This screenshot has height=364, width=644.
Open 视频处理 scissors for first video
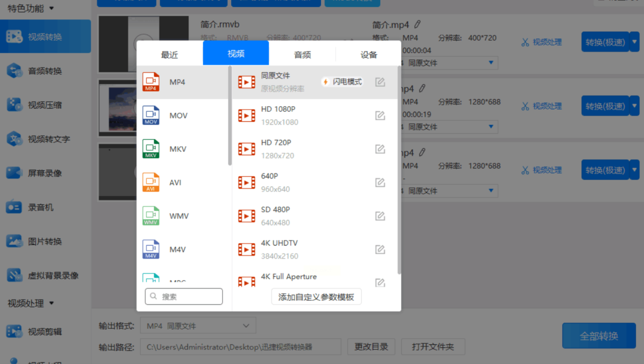542,42
